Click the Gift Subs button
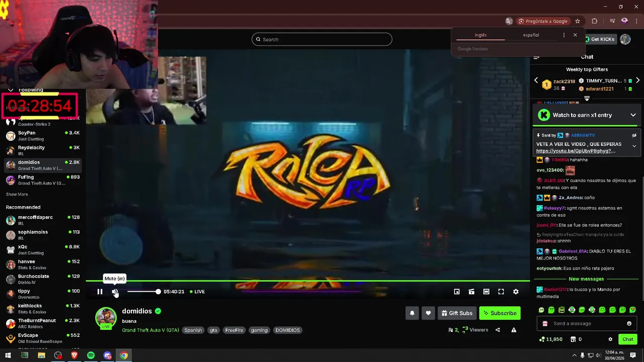 (x=457, y=313)
